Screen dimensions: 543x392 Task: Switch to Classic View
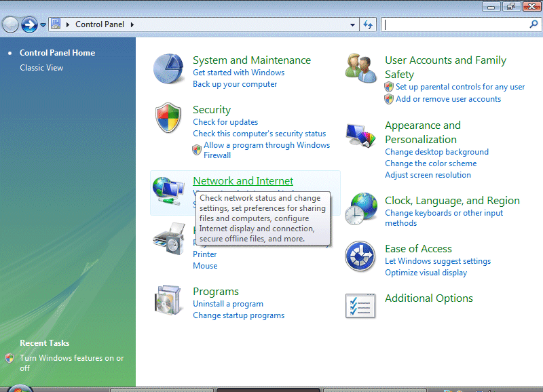point(41,68)
